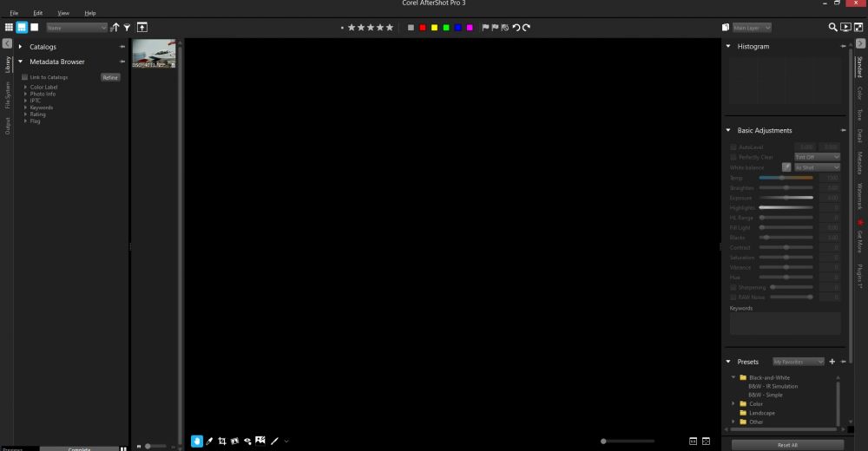Click the Refine button
The height and width of the screenshot is (451, 868).
110,77
